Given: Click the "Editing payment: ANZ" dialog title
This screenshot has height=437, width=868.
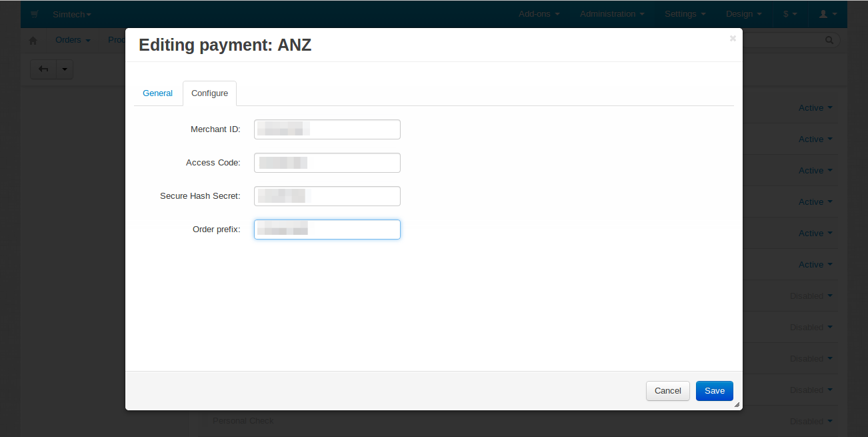Looking at the screenshot, I should [225, 45].
